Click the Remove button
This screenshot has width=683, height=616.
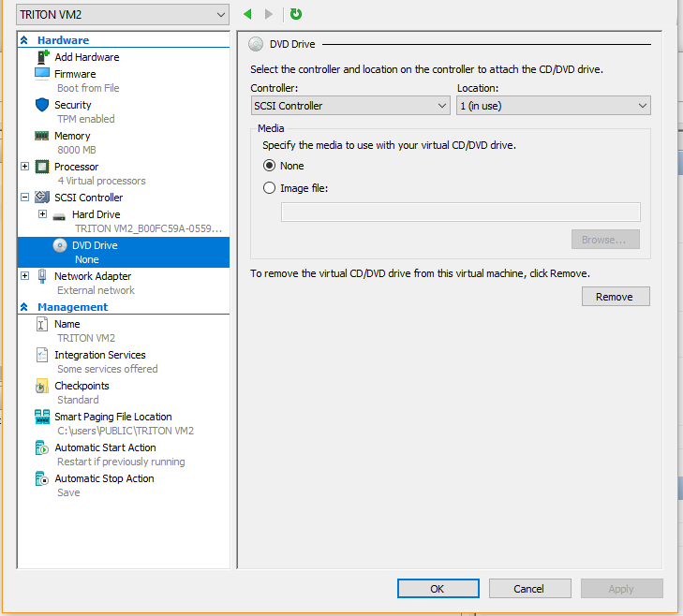615,297
